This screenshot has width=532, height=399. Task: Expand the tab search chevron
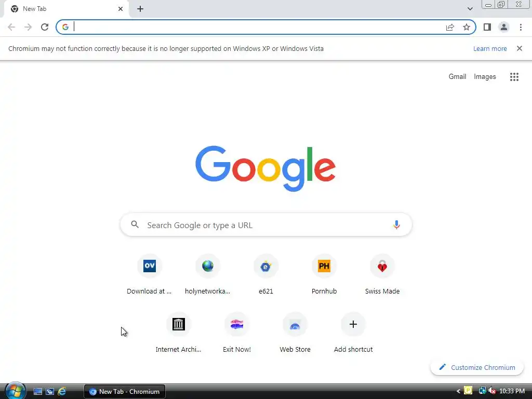pos(470,9)
